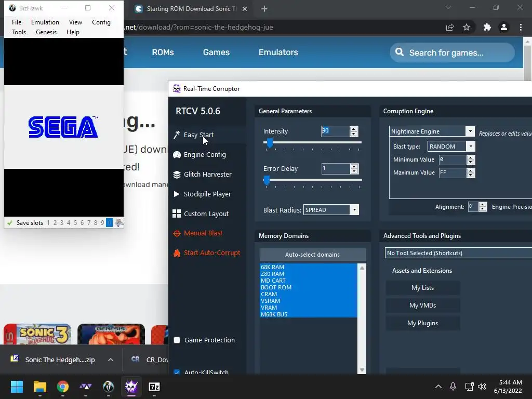Open the Chrome profile avatar icon
The height and width of the screenshot is (399, 532).
coord(504,27)
